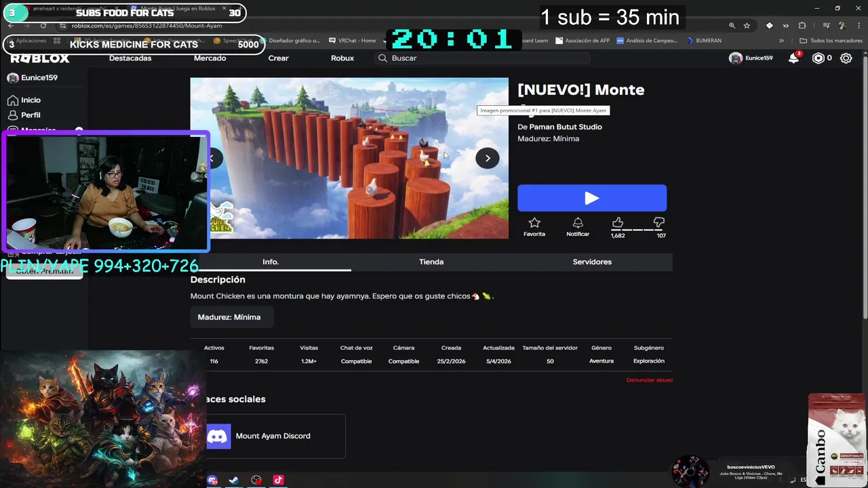Click the Exploración subgenre link

[649, 361]
